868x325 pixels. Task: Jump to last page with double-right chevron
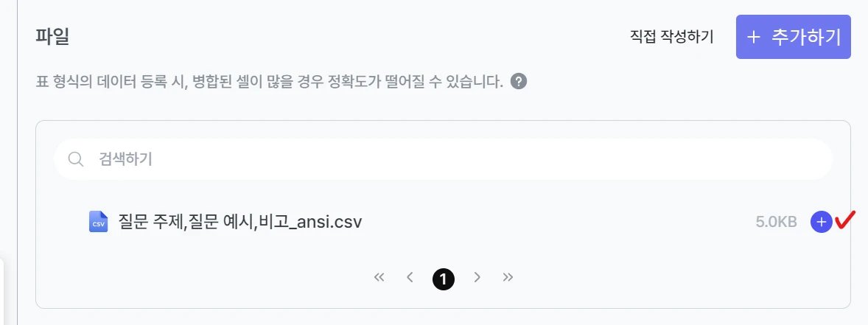point(508,277)
